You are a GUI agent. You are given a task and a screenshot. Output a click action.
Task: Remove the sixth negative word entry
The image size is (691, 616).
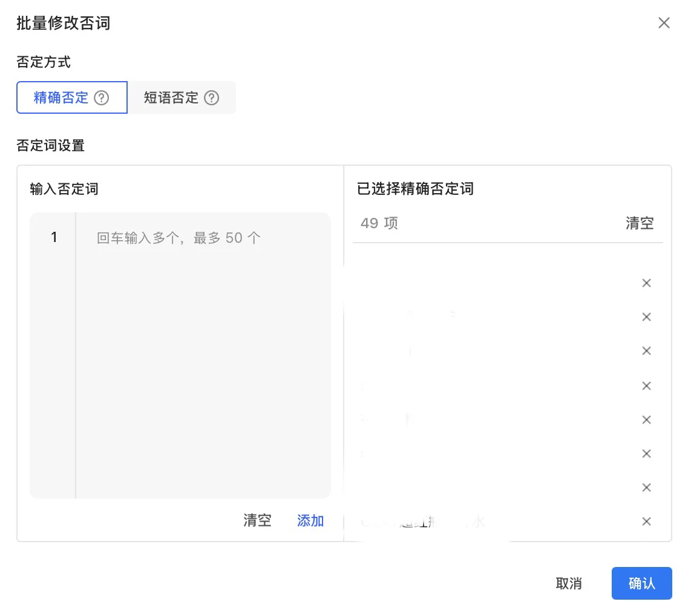[x=646, y=453]
